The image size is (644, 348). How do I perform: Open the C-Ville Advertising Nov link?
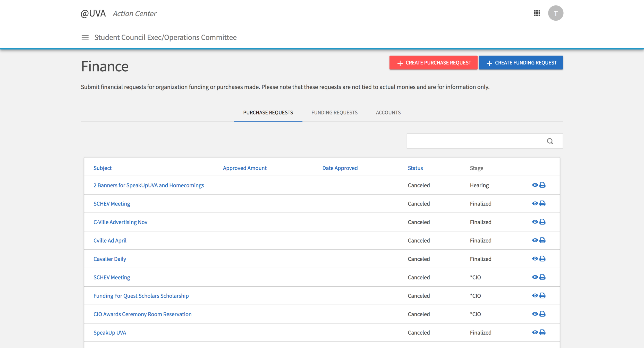click(x=120, y=222)
